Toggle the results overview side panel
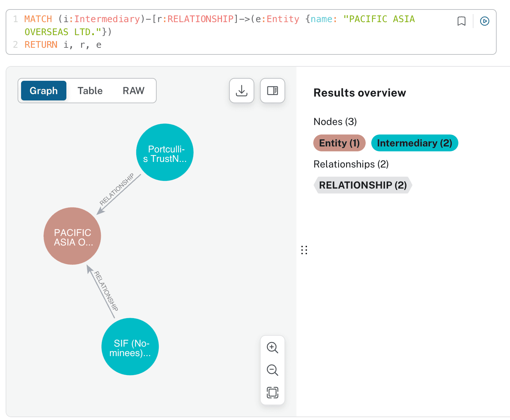Viewport: 510px width, 420px height. (x=272, y=91)
